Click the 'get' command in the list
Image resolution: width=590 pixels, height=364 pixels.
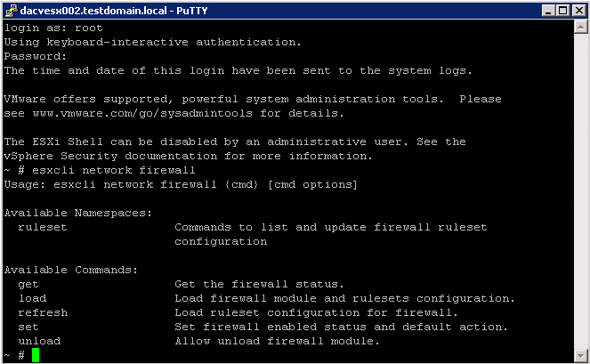pos(28,285)
